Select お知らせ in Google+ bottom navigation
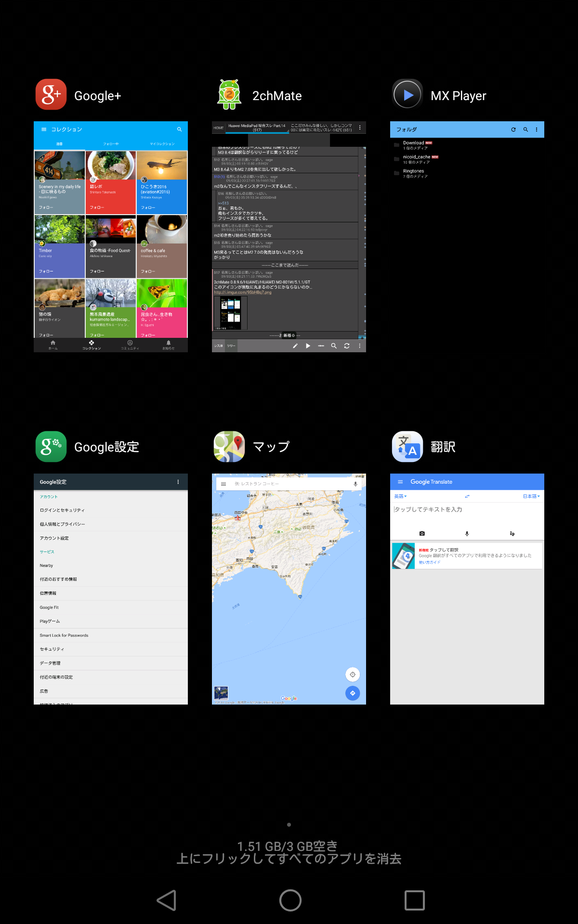Screen dimensions: 578x924 (169, 345)
